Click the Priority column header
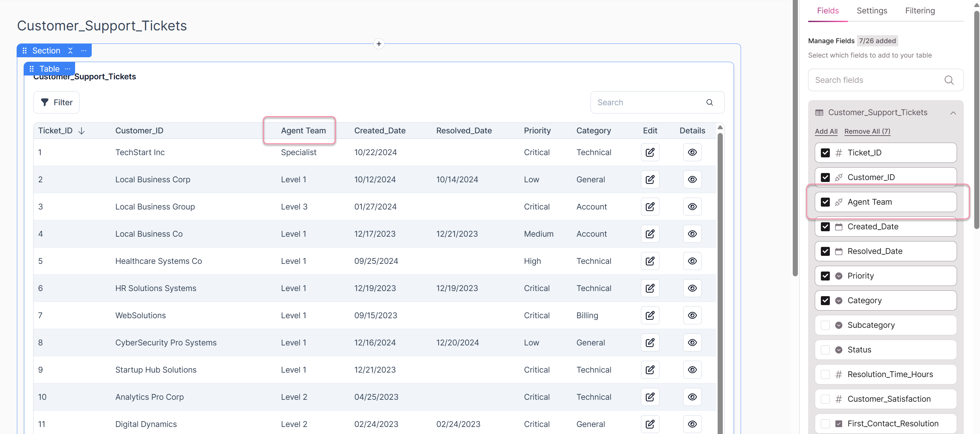 click(x=537, y=130)
